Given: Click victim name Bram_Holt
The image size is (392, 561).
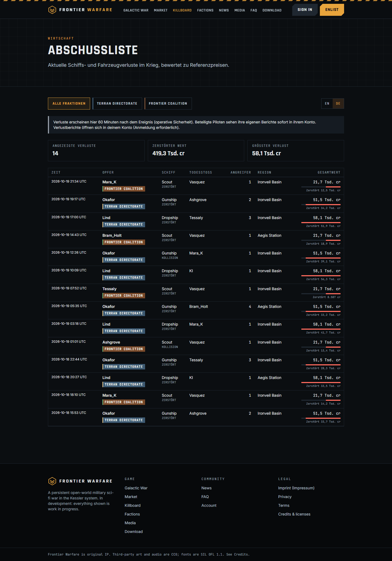Looking at the screenshot, I should tap(112, 235).
